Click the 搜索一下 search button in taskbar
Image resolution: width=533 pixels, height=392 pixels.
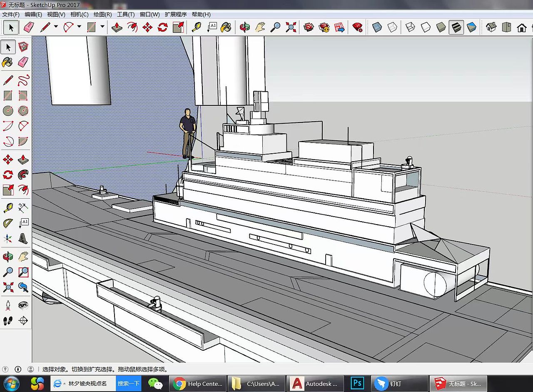pos(128,383)
